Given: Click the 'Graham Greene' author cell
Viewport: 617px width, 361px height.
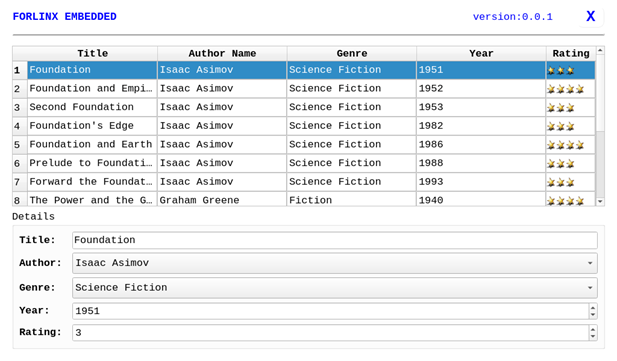Looking at the screenshot, I should 222,199.
